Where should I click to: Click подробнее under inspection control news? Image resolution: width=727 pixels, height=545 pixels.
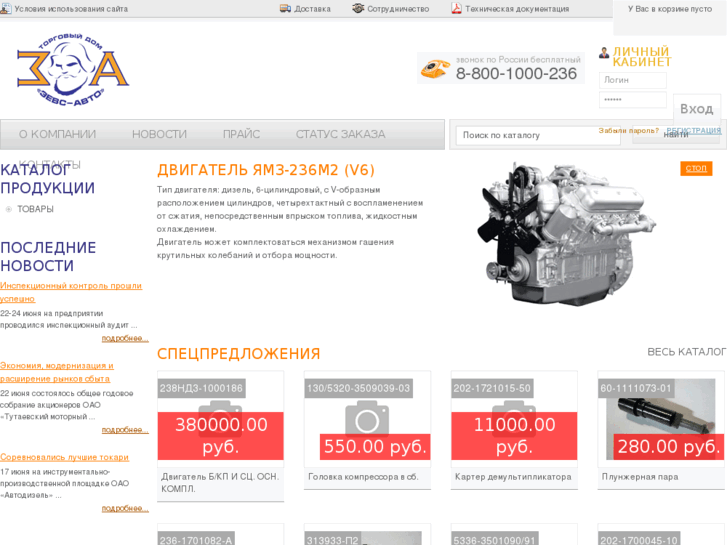tap(125, 338)
